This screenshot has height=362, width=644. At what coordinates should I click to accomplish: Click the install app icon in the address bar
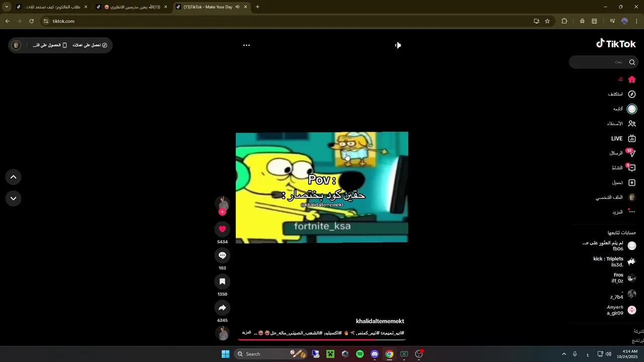536,21
